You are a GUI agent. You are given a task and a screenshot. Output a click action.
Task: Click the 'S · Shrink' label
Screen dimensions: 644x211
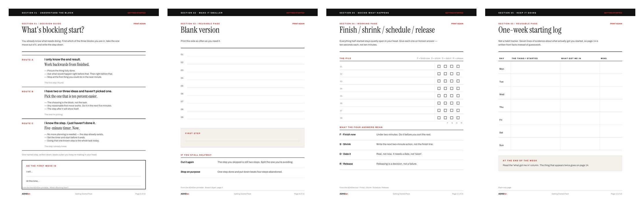345,144
